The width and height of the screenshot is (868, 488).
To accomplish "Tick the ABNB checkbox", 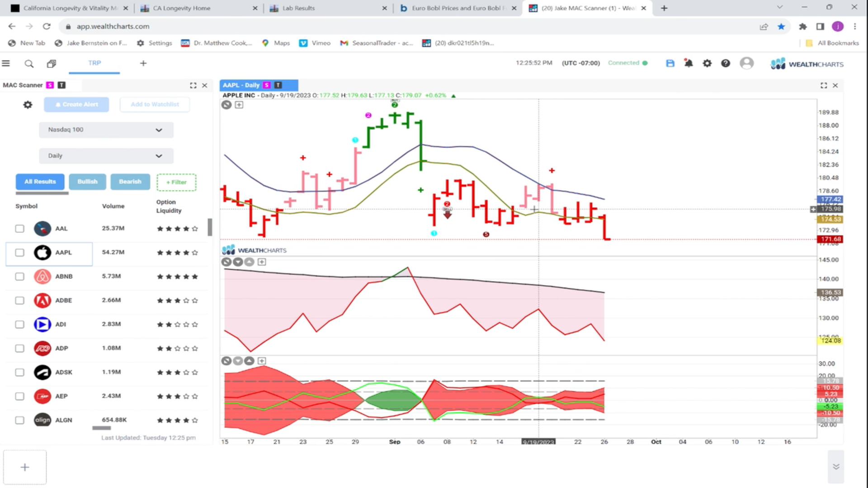I will pos(19,277).
